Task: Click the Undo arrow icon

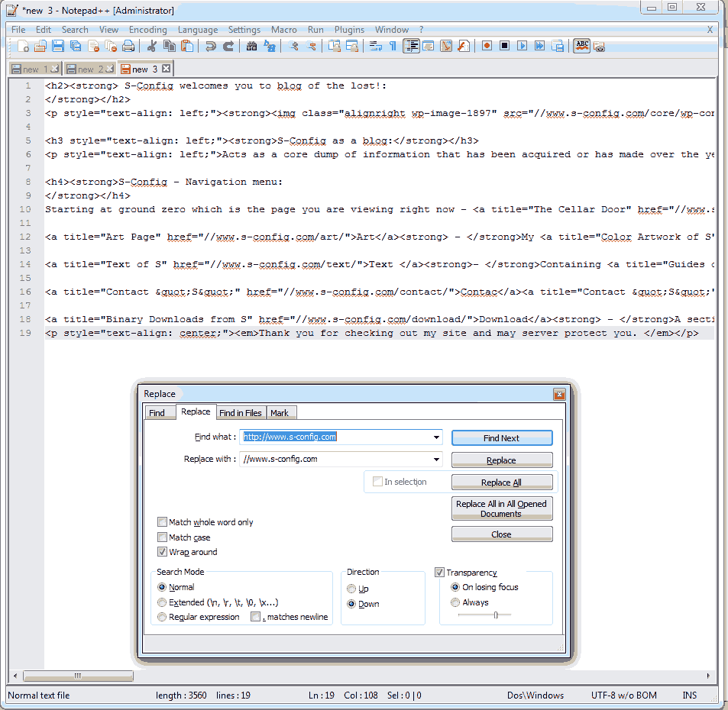Action: 211,46
